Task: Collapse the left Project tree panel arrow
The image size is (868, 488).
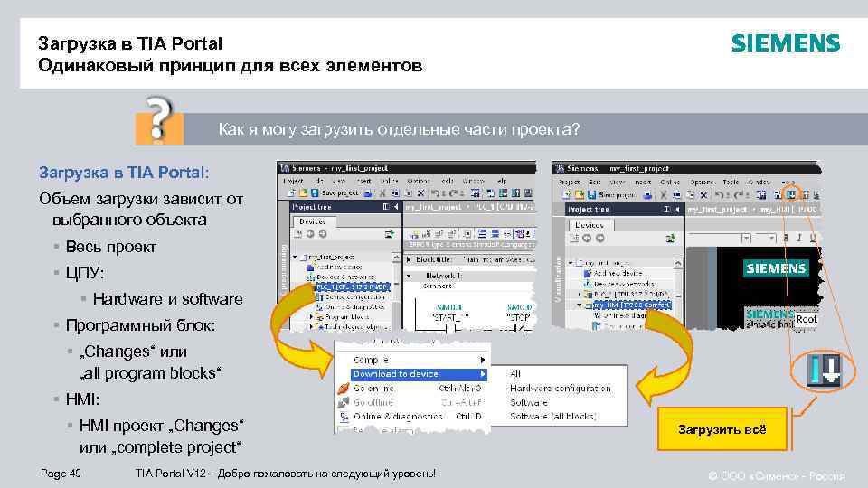Action: pyautogui.click(x=396, y=207)
